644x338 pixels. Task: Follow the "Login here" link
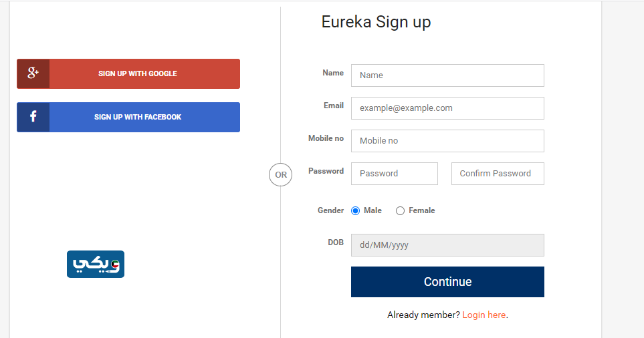484,315
